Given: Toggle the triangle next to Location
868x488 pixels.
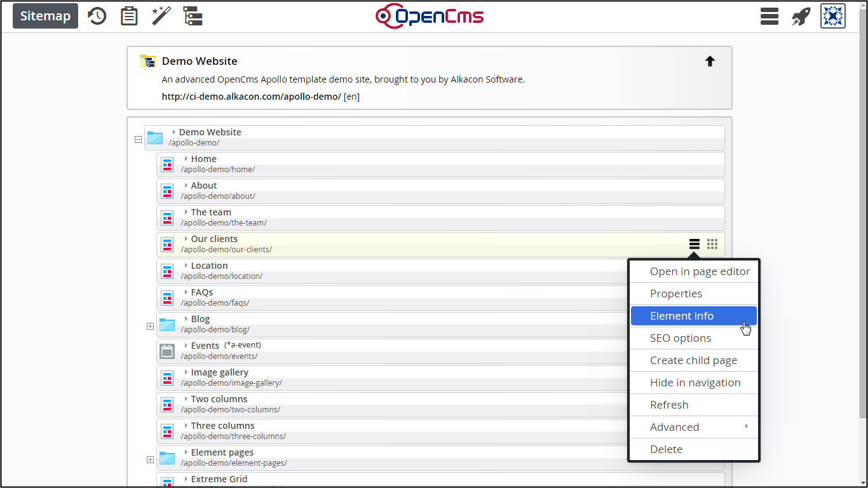Looking at the screenshot, I should tap(186, 265).
